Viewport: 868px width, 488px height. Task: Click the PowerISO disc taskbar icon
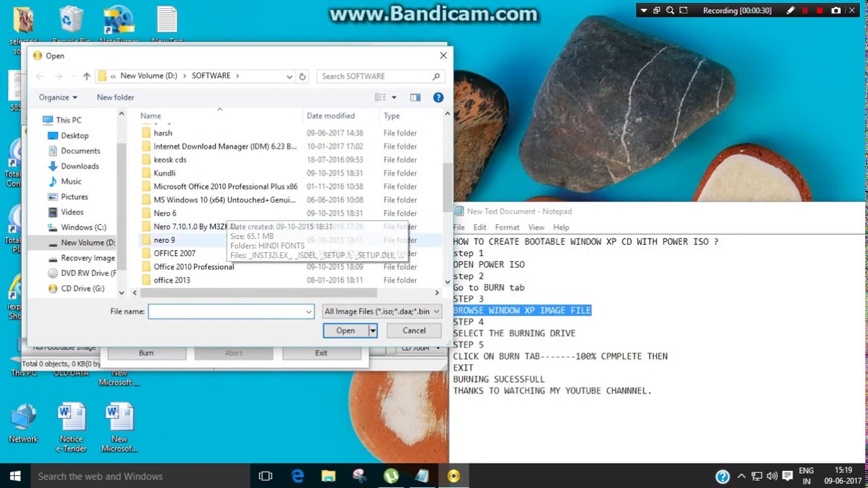point(454,476)
